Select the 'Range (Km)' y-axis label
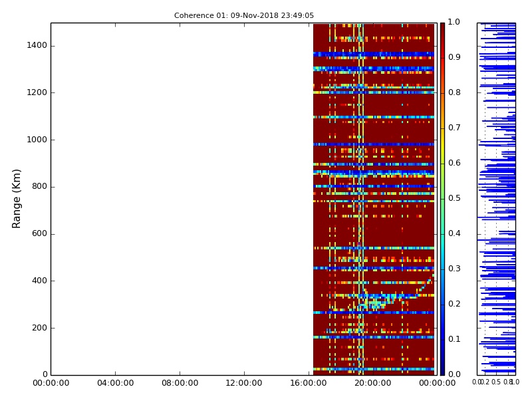 [16, 199]
